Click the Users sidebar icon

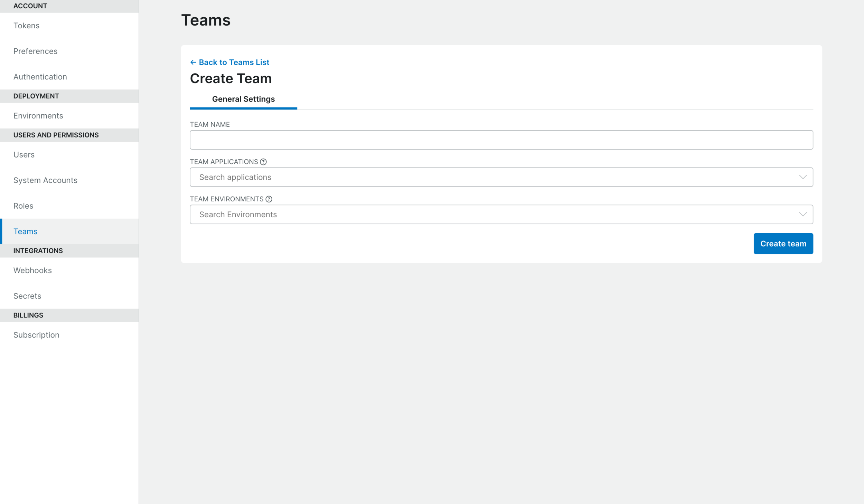[24, 154]
